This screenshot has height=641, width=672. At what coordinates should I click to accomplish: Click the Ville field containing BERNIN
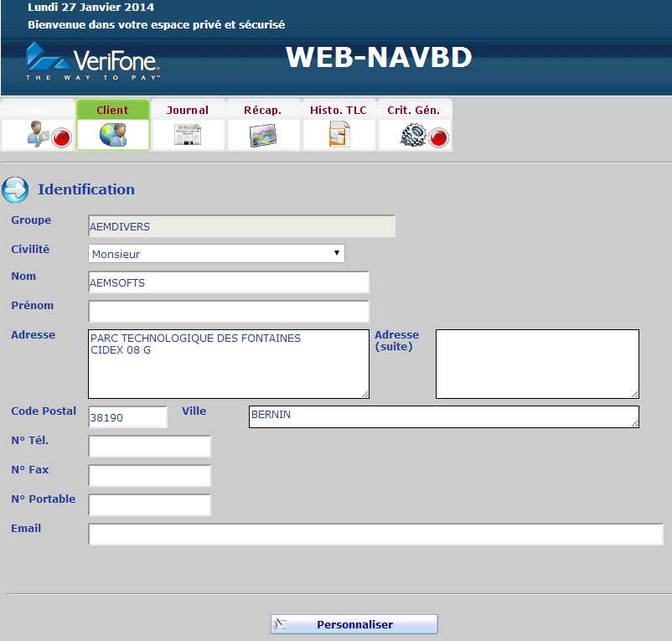(443, 417)
